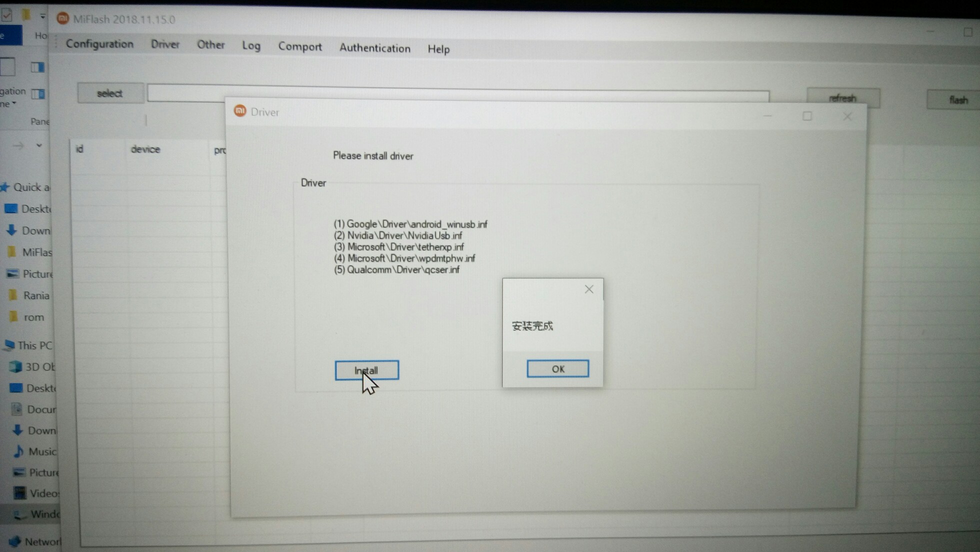Select the rom folder in Quick access
The width and height of the screenshot is (980, 552).
[33, 317]
